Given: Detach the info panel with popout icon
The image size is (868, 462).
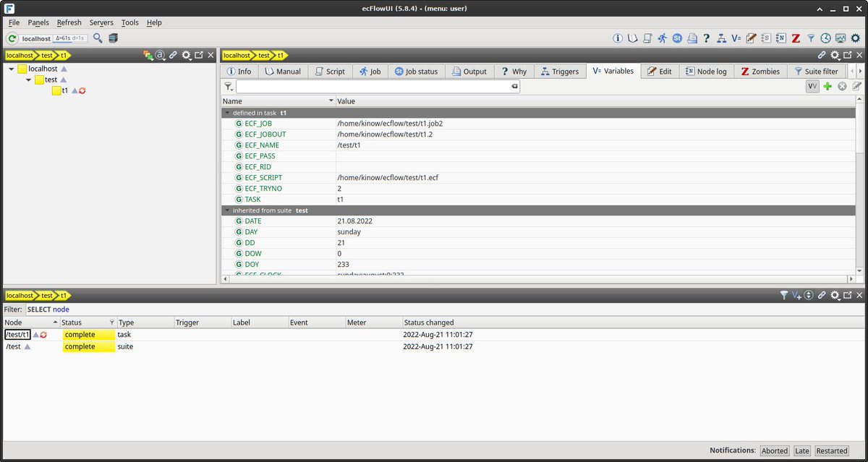Looking at the screenshot, I should tap(848, 55).
